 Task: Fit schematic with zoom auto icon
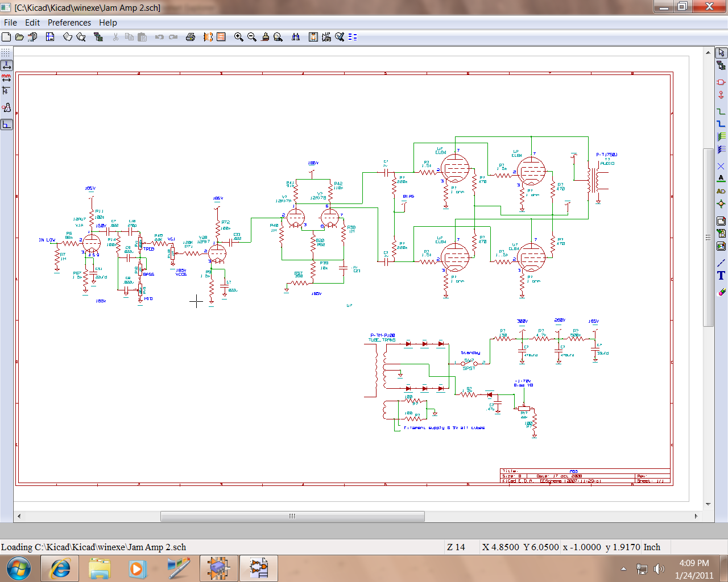tap(278, 37)
